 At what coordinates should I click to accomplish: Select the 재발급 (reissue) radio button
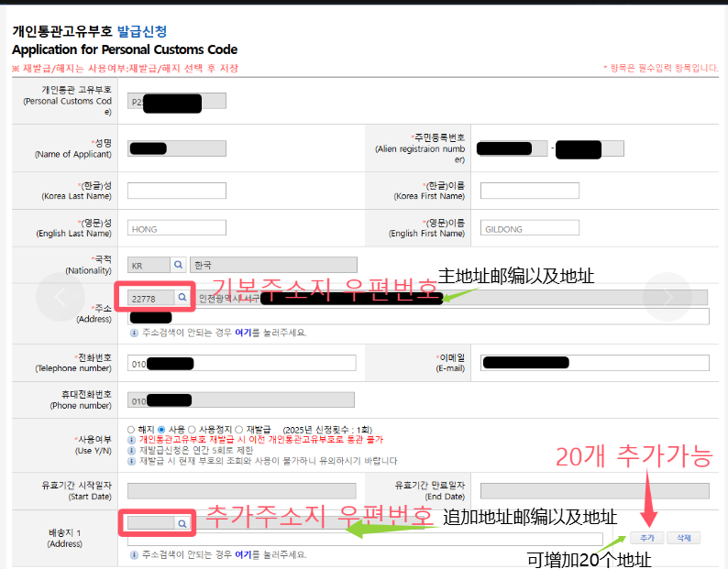click(x=239, y=429)
